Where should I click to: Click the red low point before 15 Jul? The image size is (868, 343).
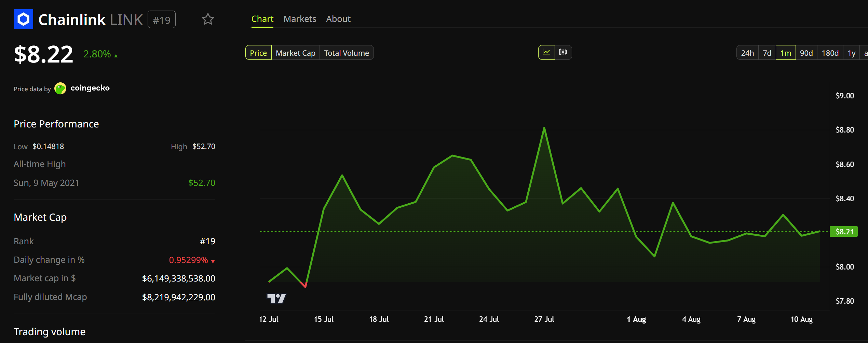click(305, 286)
